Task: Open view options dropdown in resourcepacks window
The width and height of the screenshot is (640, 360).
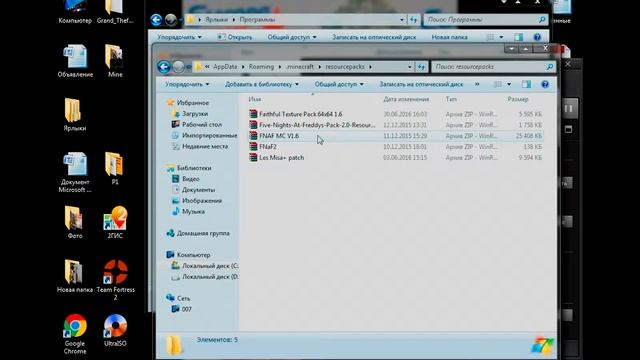Action: 509,84
